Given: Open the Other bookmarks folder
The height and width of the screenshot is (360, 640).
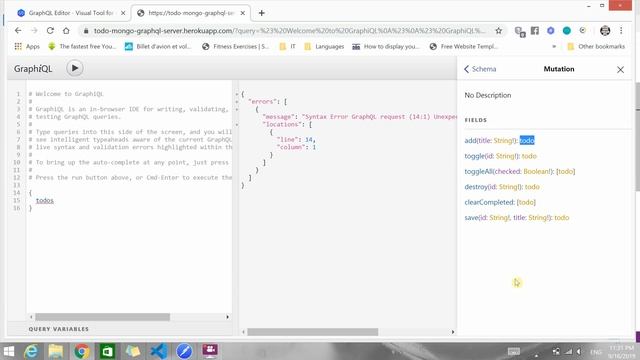Looking at the screenshot, I should [596, 47].
